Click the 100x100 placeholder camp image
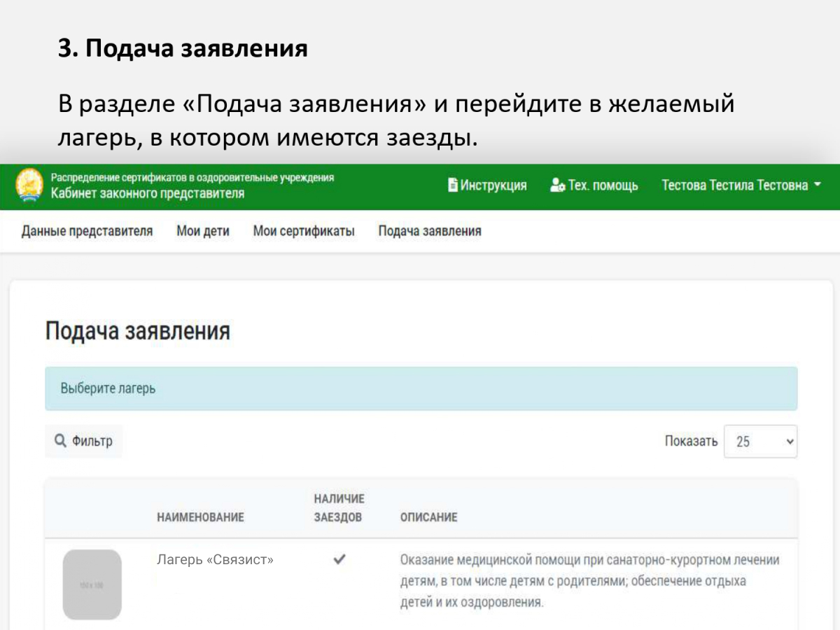This screenshot has width=840, height=630. pos(92,585)
